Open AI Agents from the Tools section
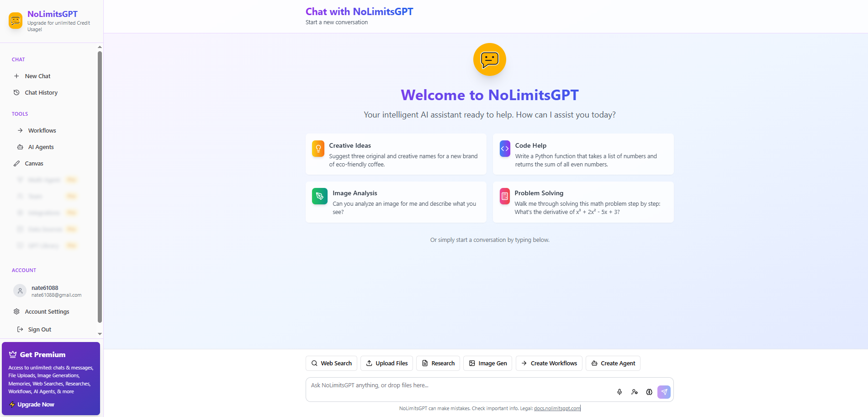 pyautogui.click(x=40, y=147)
